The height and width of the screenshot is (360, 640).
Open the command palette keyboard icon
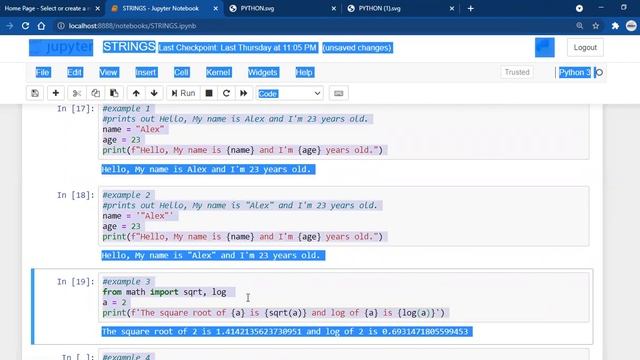[338, 93]
